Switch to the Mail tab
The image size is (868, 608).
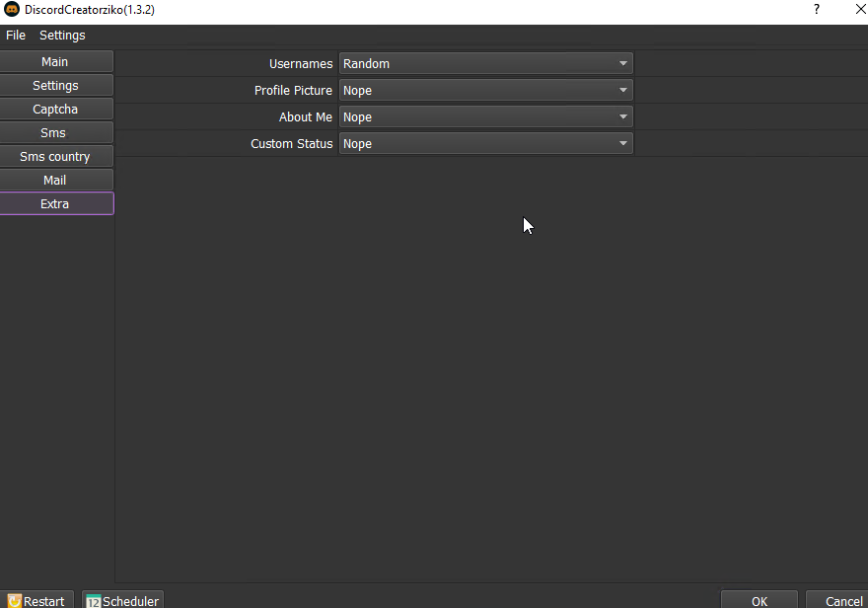(x=56, y=180)
